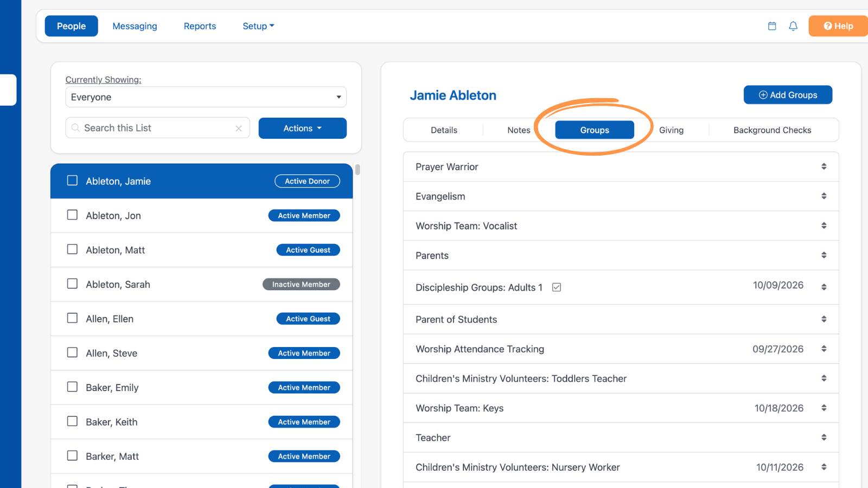The height and width of the screenshot is (488, 868).
Task: Click the sort arrows for Worship Team: Vocalist
Action: click(824, 226)
